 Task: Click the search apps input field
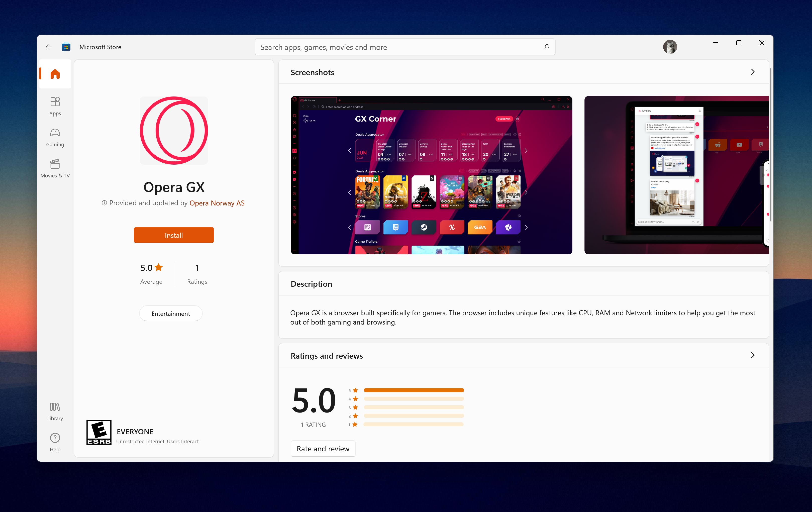coord(398,47)
